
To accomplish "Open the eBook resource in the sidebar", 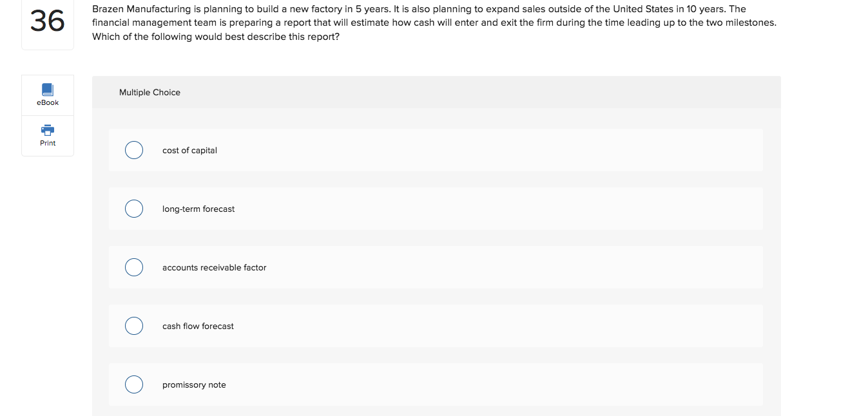I will [x=47, y=95].
